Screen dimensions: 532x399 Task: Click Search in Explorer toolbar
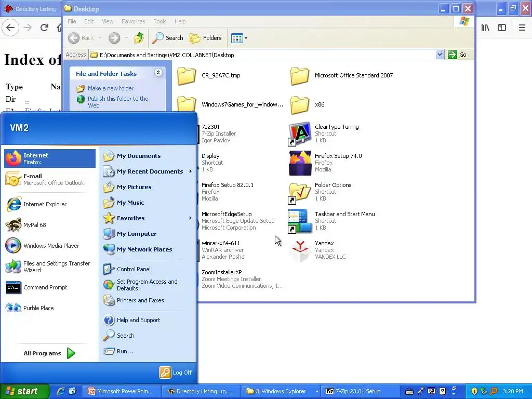pos(167,38)
